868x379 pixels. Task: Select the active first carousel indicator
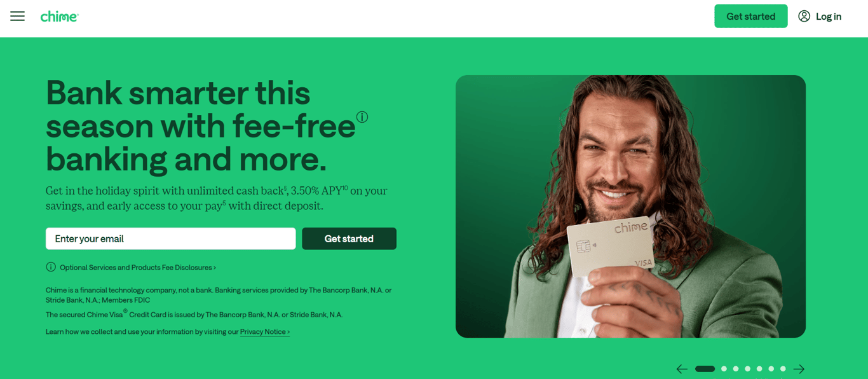pos(705,369)
